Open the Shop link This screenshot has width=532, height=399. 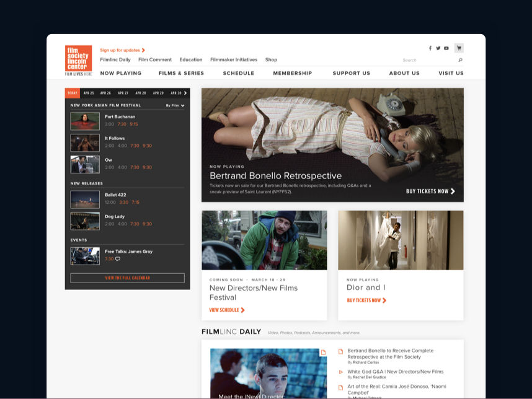(271, 59)
